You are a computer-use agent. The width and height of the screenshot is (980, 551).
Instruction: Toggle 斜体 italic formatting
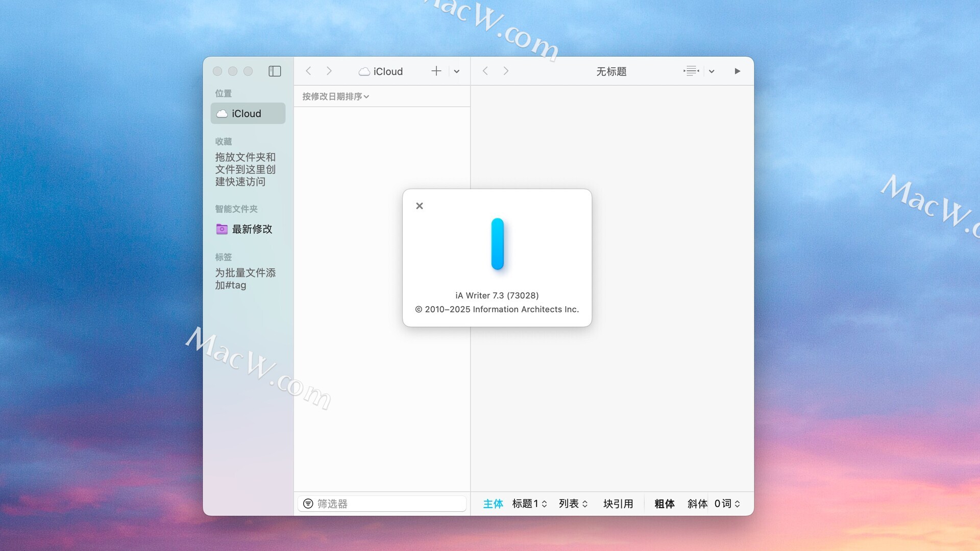click(x=697, y=504)
